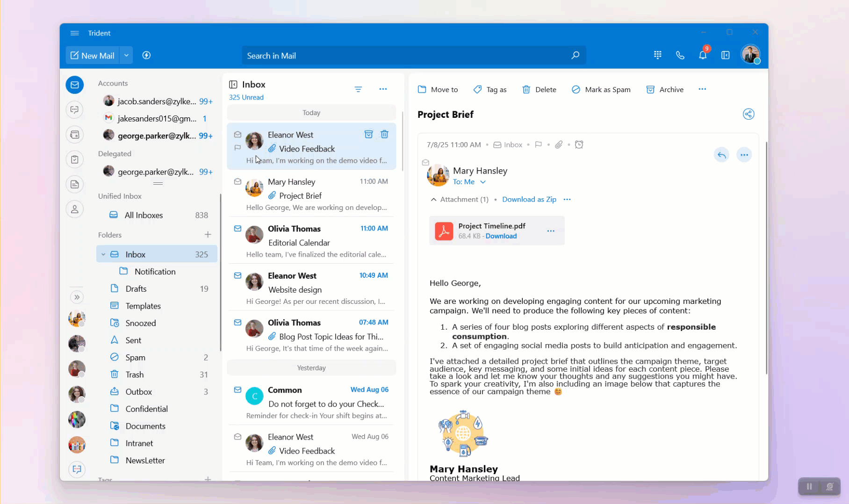Open the user profile avatar menu
This screenshot has width=849, height=504.
(750, 55)
